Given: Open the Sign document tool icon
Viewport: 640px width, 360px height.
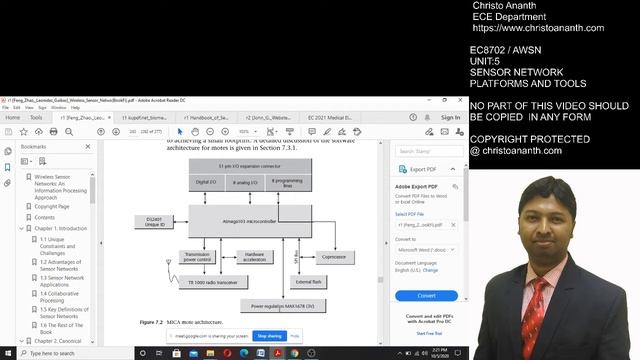Looking at the screenshot, I should 342,131.
